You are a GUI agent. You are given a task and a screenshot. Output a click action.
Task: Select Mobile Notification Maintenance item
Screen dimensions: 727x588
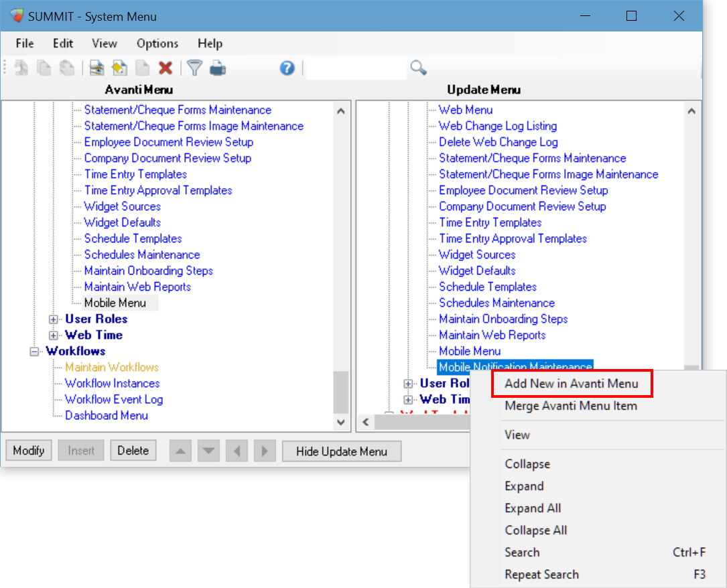[515, 366]
